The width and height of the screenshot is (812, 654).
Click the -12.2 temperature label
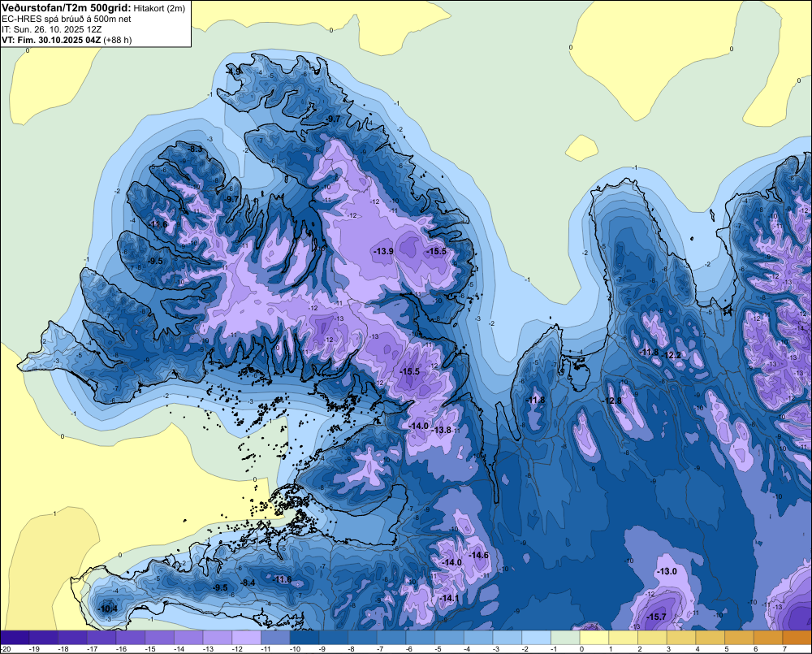tap(672, 356)
